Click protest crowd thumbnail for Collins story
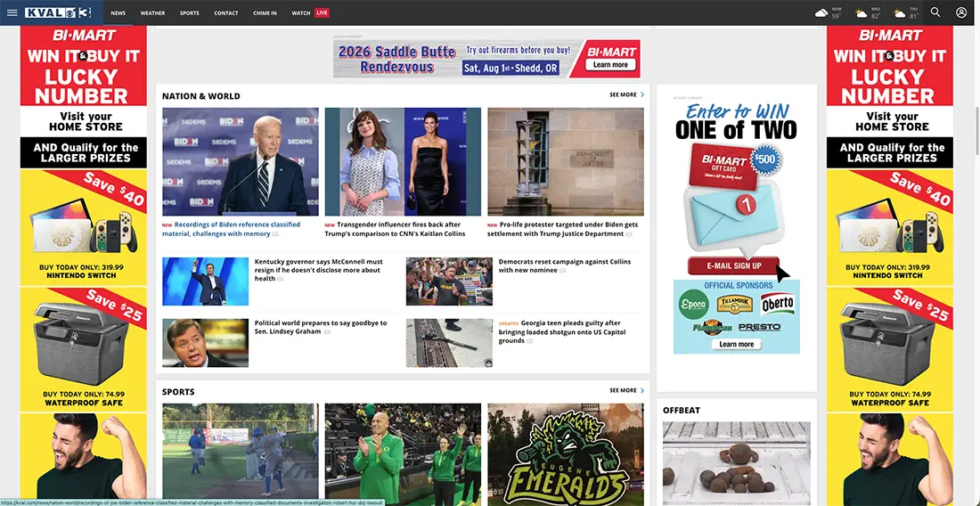This screenshot has width=980, height=506. (x=449, y=282)
